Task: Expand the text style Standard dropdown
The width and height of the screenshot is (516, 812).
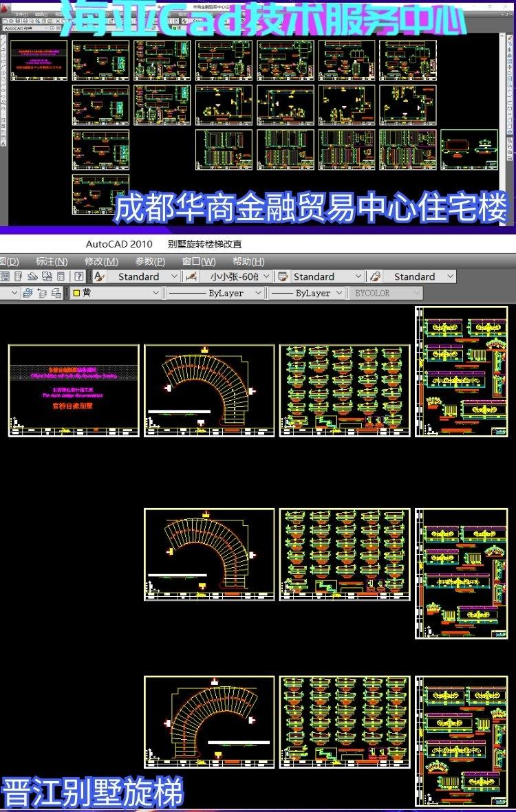Action: point(173,276)
